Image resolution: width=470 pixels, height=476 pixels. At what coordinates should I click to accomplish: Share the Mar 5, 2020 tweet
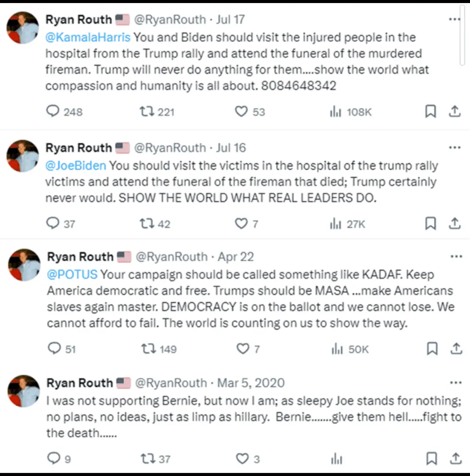click(x=456, y=458)
